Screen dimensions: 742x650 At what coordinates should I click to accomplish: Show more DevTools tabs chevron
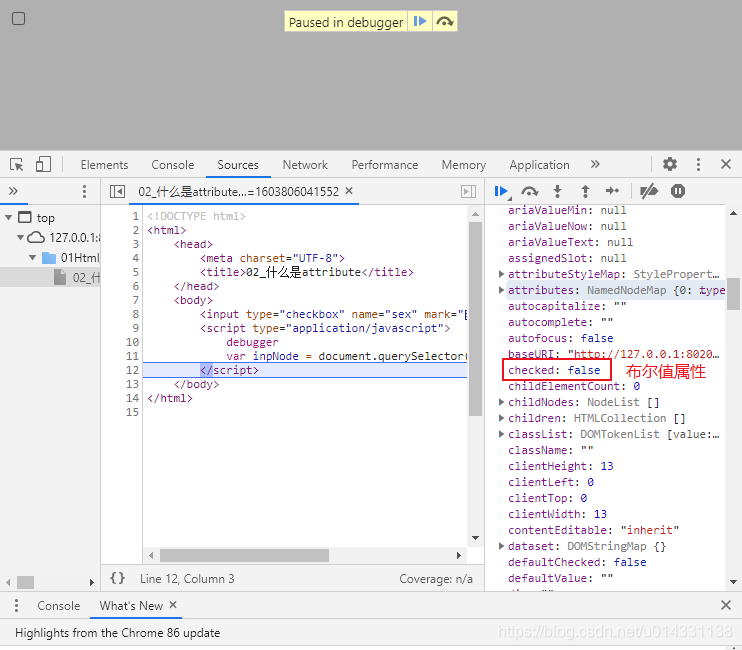point(595,164)
